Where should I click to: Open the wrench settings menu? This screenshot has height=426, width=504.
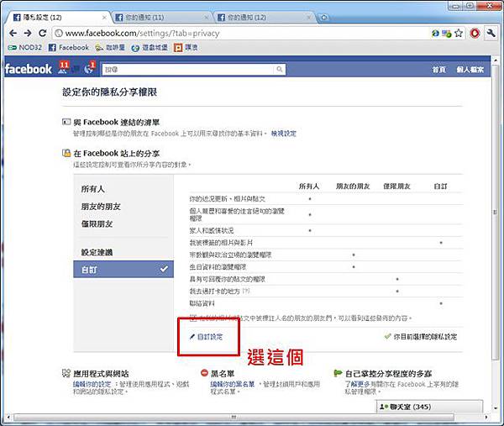[491, 33]
